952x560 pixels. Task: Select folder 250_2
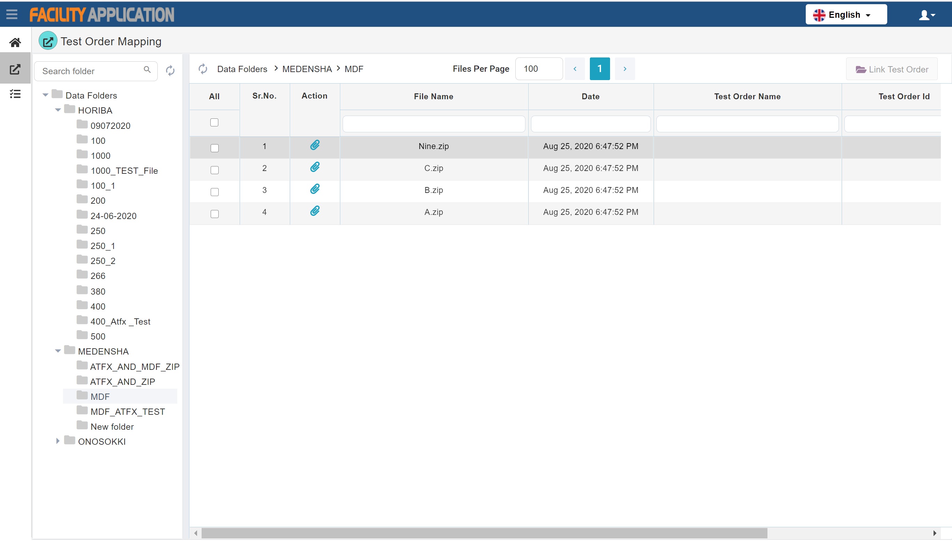[103, 261]
